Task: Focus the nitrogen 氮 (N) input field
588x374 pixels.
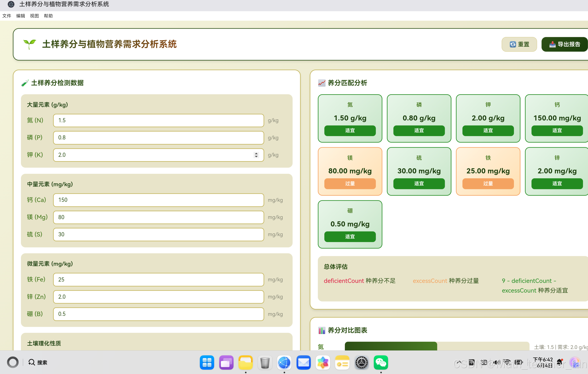Action: click(158, 120)
